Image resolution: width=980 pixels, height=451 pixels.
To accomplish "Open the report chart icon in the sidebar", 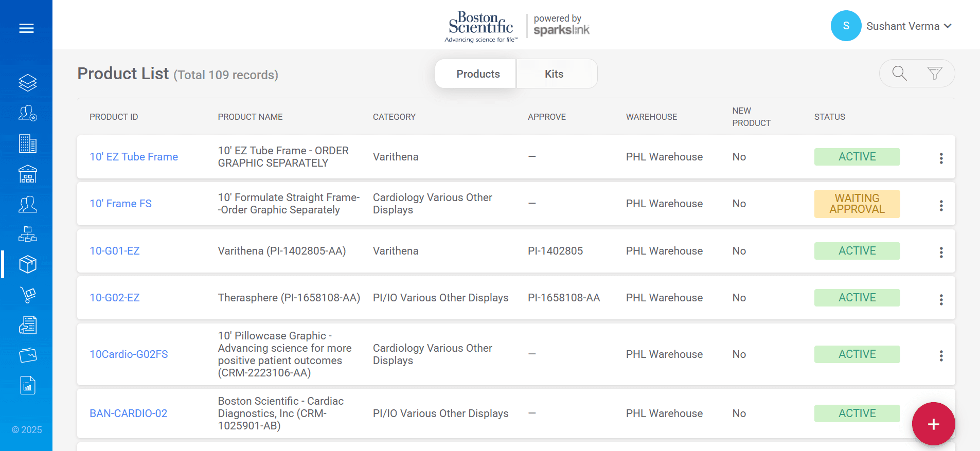I will [28, 385].
